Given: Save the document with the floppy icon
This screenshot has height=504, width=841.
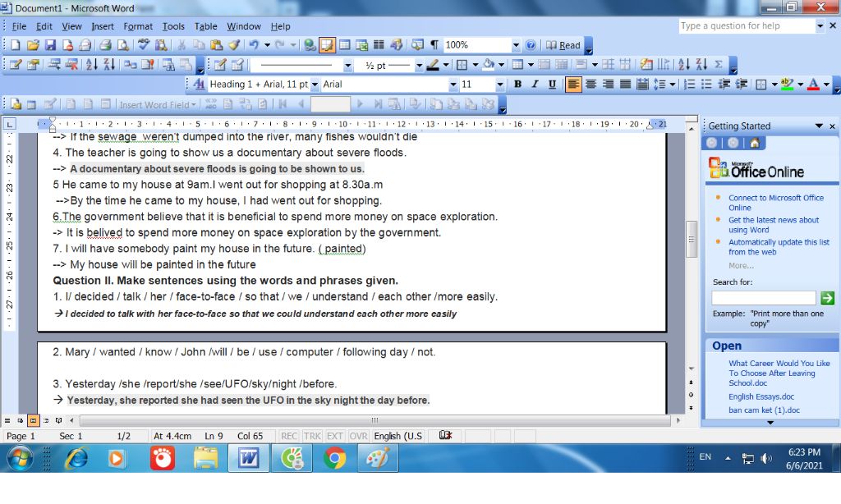Looking at the screenshot, I should pos(50,46).
